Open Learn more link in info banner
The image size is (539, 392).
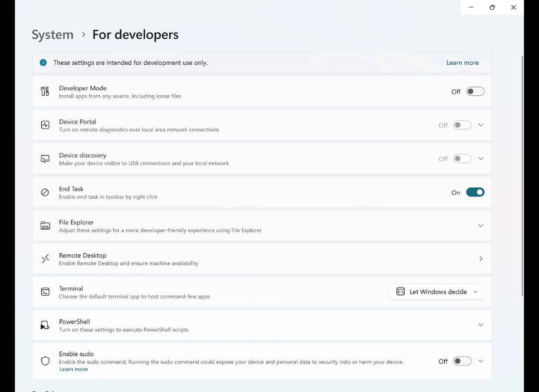462,63
